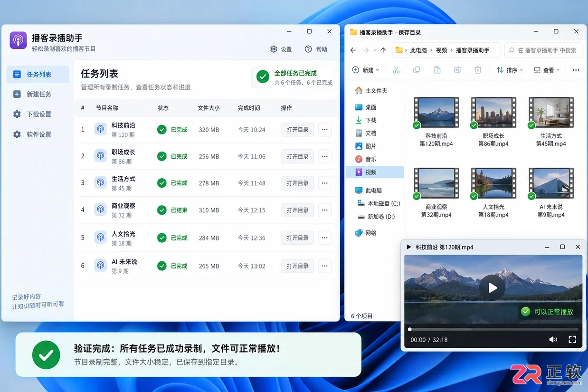
Task: Click 此电脑 in the explorer address breadcrumb
Action: [x=418, y=50]
